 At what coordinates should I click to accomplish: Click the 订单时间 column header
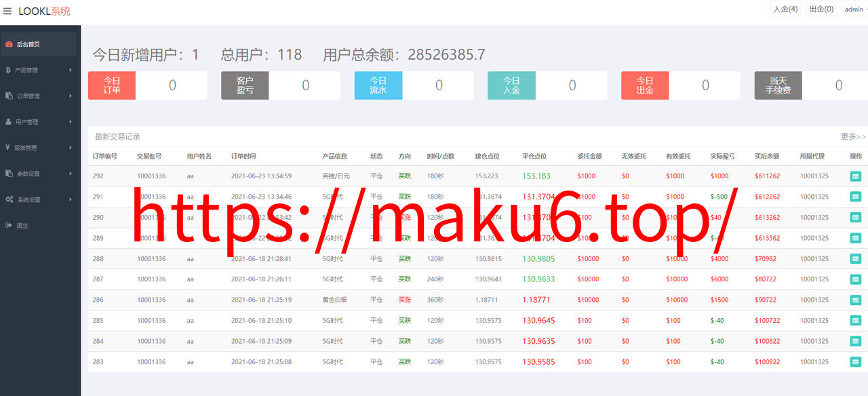coord(243,156)
